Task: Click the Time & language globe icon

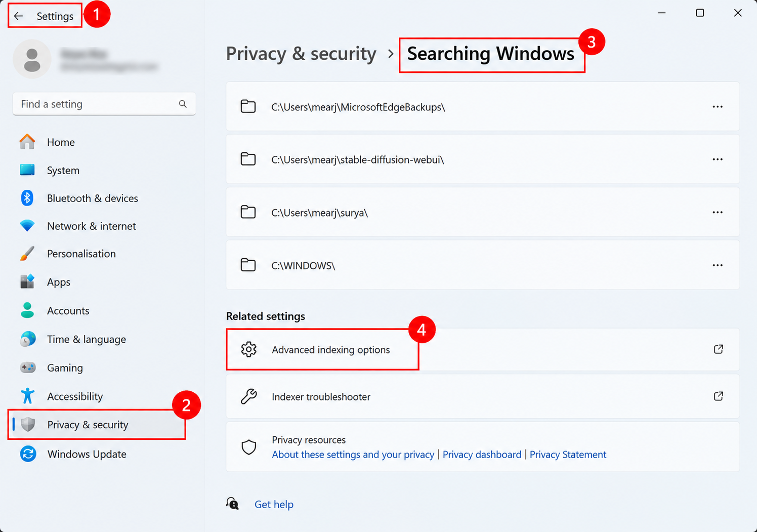Action: [28, 339]
